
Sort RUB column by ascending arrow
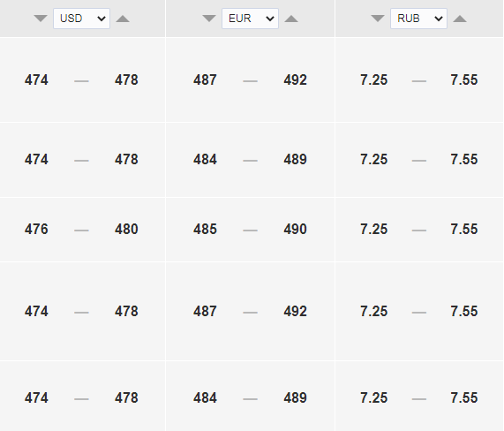click(460, 19)
